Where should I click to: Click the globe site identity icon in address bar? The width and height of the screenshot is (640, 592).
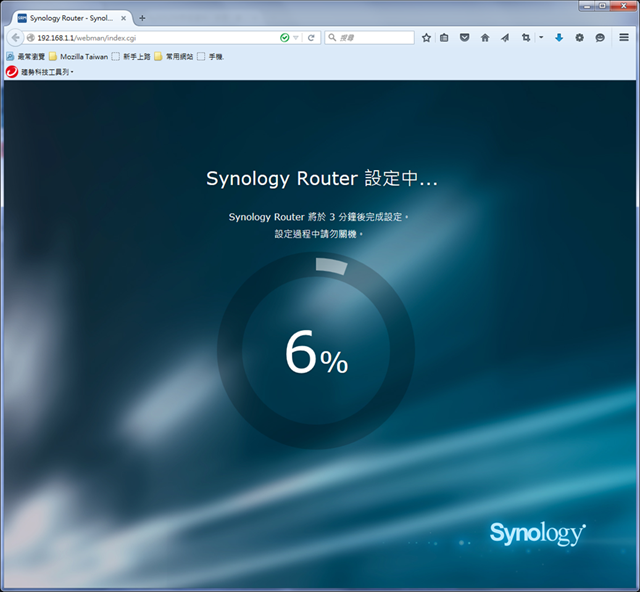(x=30, y=38)
